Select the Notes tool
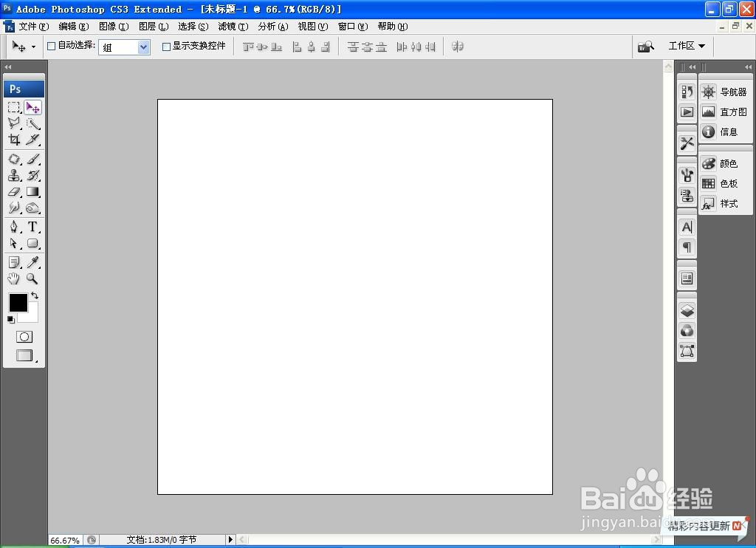Image resolution: width=756 pixels, height=548 pixels. coord(14,262)
